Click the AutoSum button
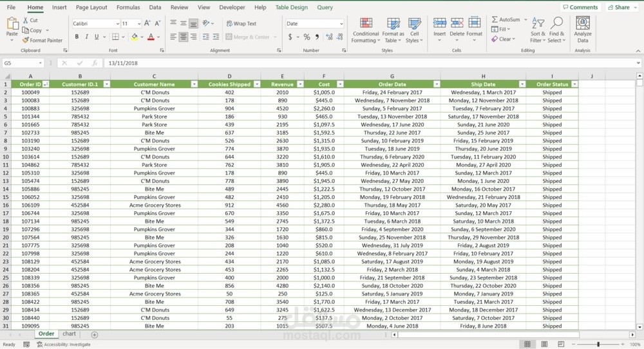The height and width of the screenshot is (349, 644). [x=506, y=19]
